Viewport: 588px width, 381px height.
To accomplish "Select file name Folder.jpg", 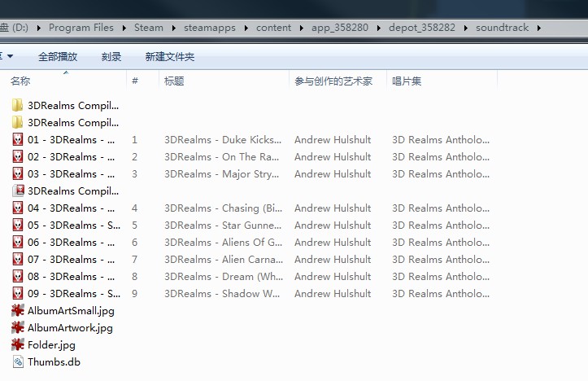I will pos(51,345).
